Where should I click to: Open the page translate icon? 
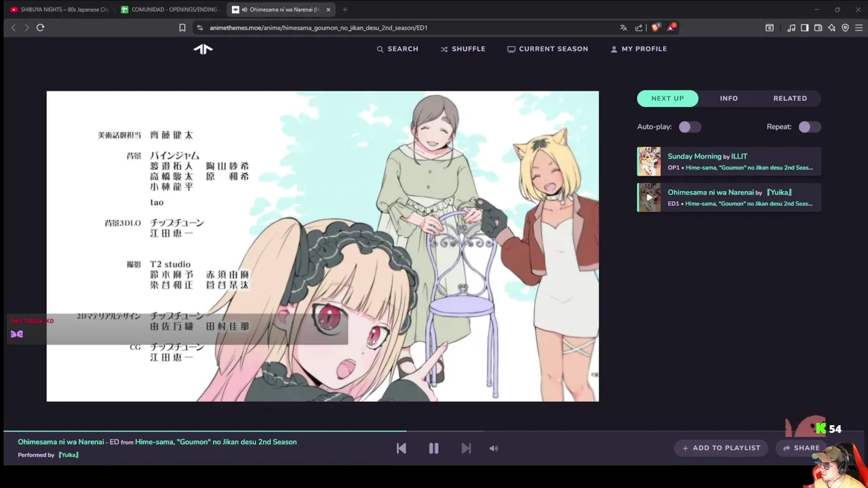(623, 28)
